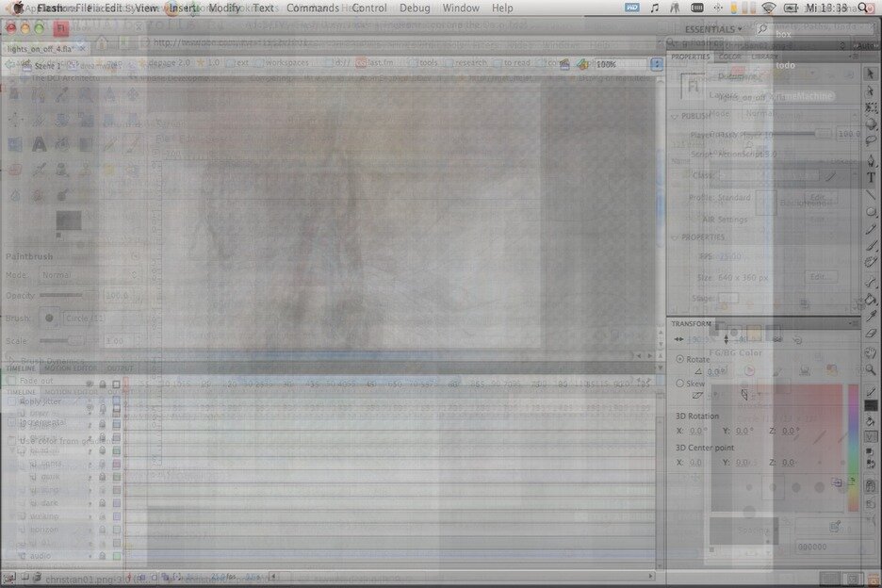Select the Selection arrow tool

click(x=870, y=73)
